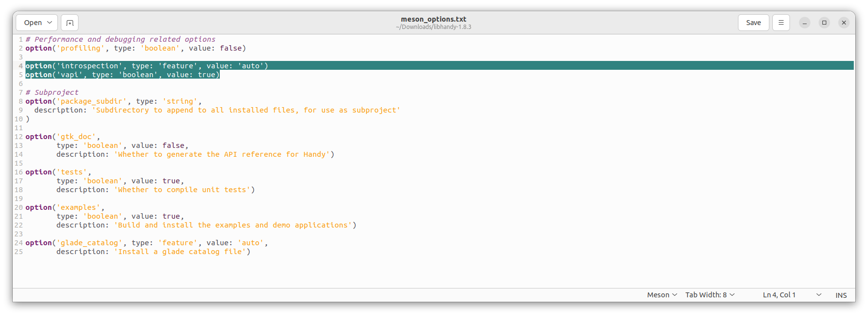Viewport: 868px width, 316px height.
Task: Click the 'tests' option string
Action: (72, 172)
